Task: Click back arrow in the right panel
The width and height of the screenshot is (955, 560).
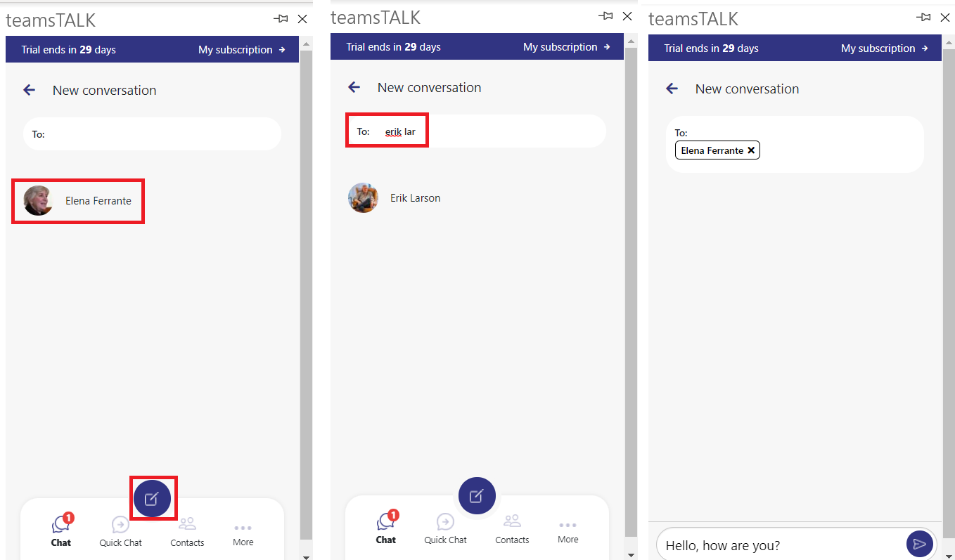Action: click(672, 89)
